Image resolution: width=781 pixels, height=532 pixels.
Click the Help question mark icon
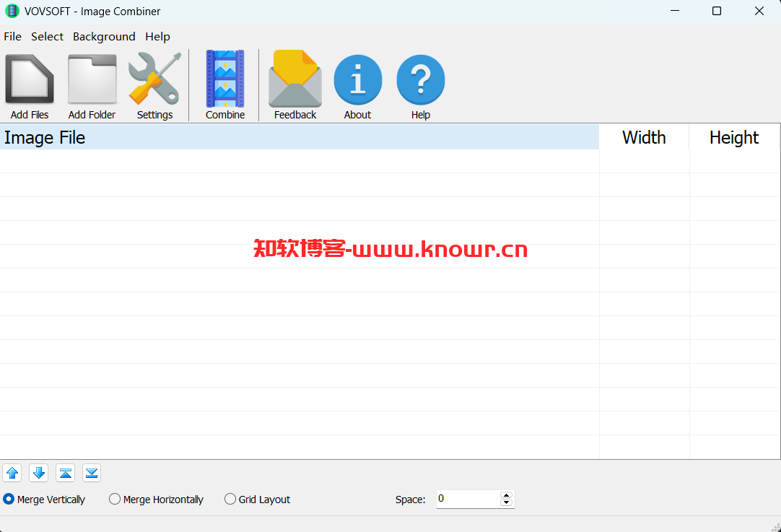[420, 79]
